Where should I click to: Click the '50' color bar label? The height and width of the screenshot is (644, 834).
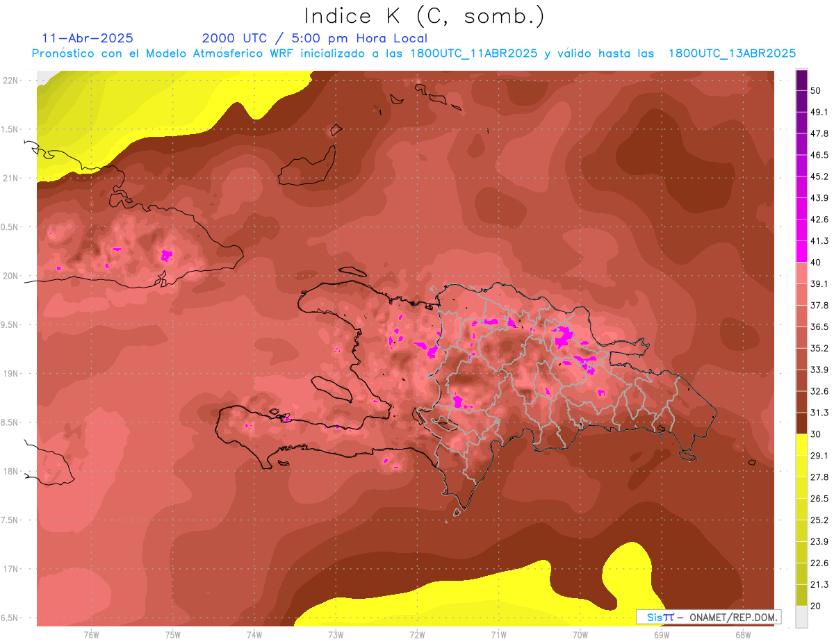click(x=817, y=90)
